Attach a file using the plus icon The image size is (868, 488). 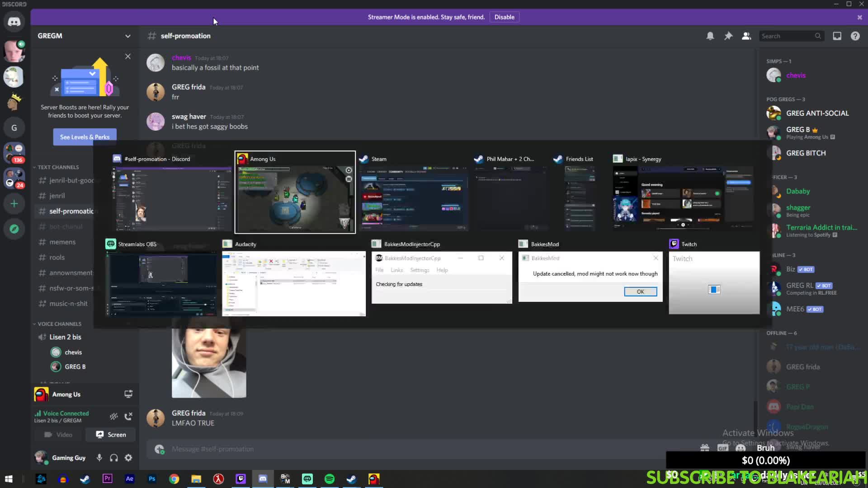click(x=159, y=449)
